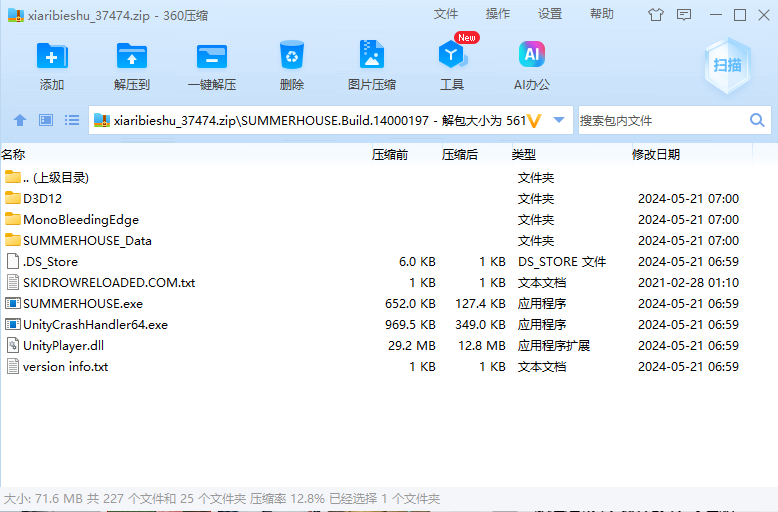Switch to the icon view mode button
This screenshot has width=778, height=512.
click(x=46, y=120)
